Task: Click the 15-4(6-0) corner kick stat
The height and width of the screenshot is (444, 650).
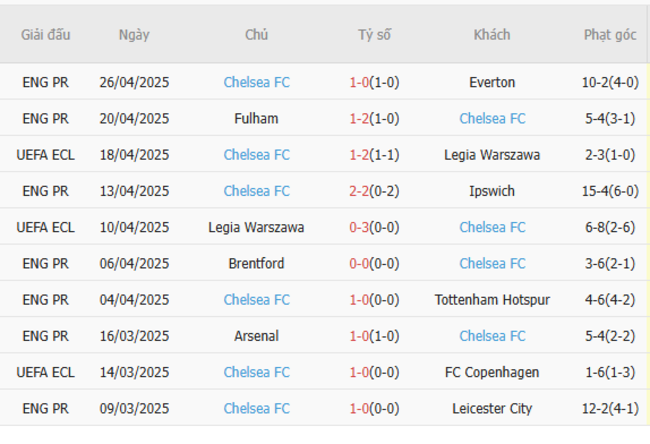Action: [x=610, y=191]
